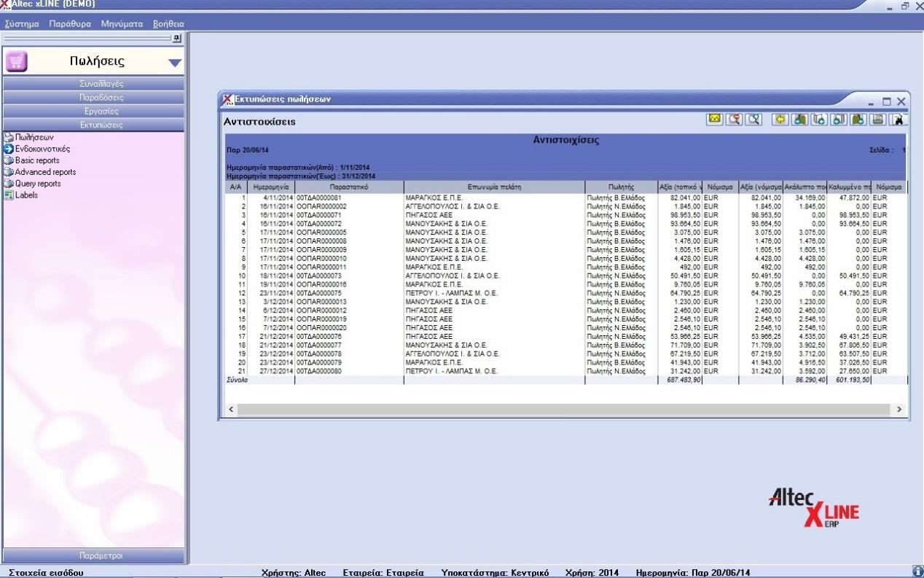Screen dimensions: 924x578
Task: Print the Αντιστοιχίσεις report
Action: click(877, 120)
